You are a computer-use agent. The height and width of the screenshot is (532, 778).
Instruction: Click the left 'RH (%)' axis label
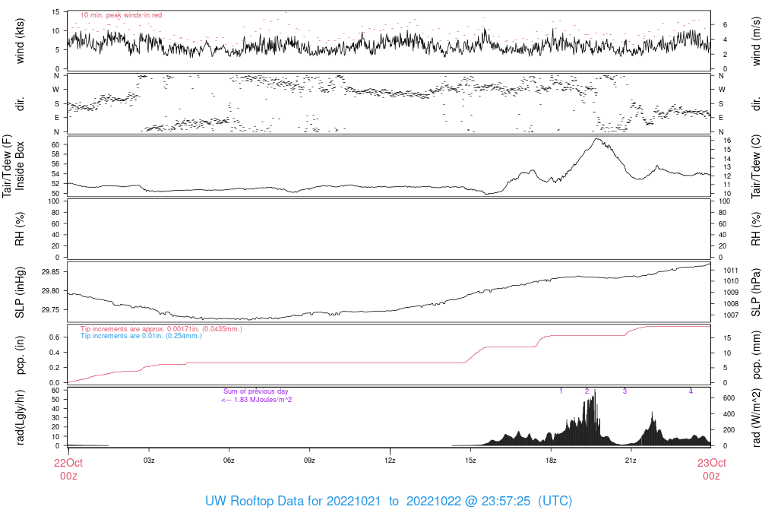[x=19, y=229]
